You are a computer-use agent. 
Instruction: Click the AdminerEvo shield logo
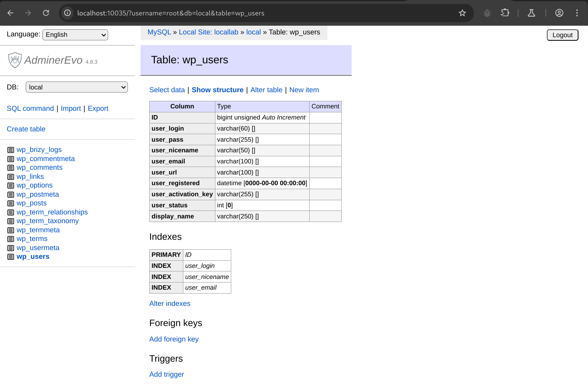15,60
